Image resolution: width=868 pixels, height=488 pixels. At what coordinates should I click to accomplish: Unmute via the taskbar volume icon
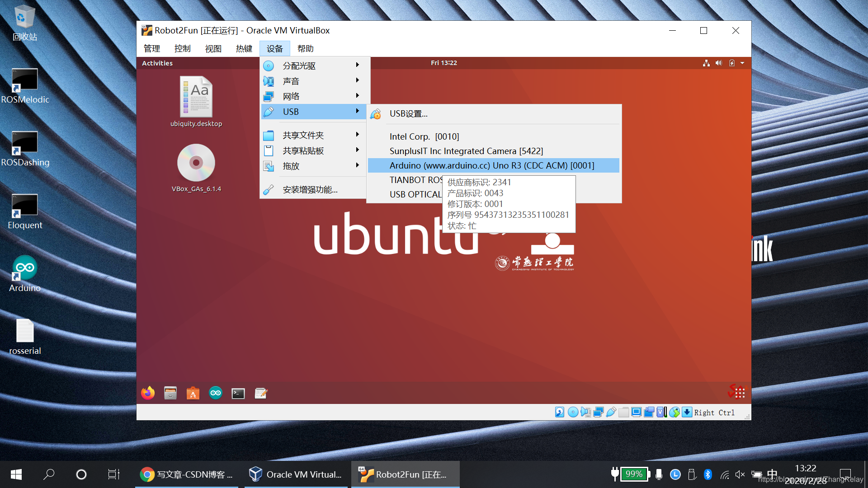point(740,474)
